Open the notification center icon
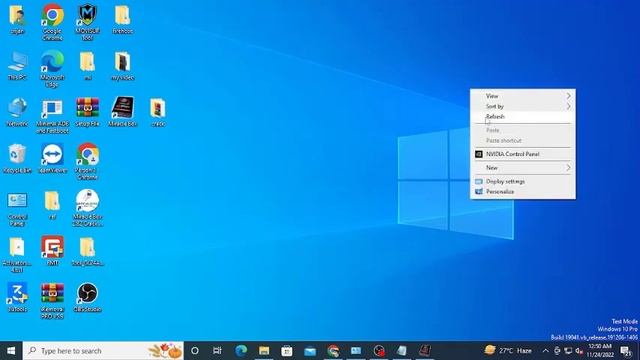Image resolution: width=640 pixels, height=360 pixels. 626,351
